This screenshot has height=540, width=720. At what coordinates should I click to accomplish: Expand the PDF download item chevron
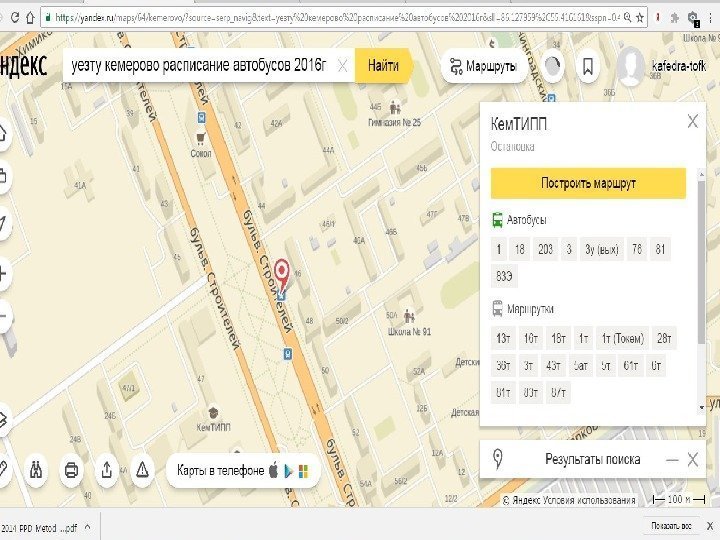click(87, 528)
